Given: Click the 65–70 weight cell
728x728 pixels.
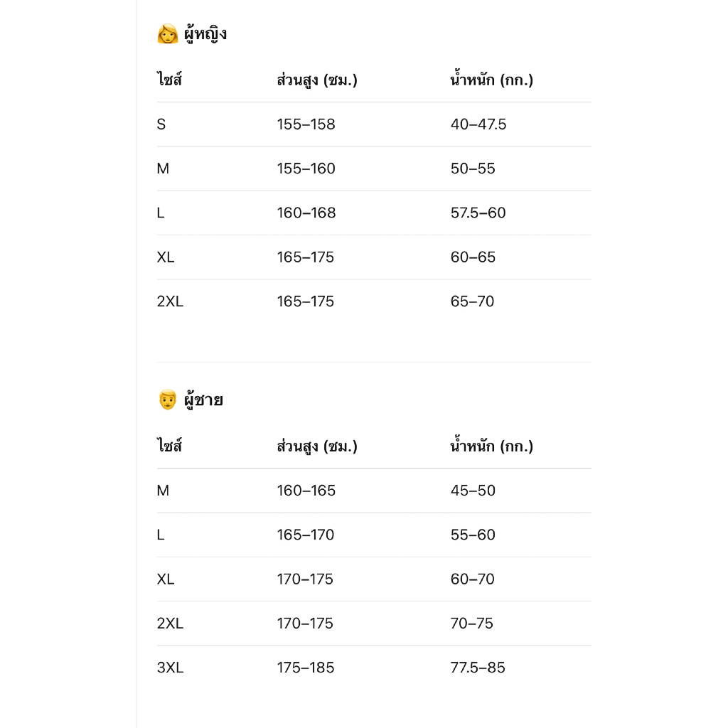Looking at the screenshot, I should (x=472, y=301).
